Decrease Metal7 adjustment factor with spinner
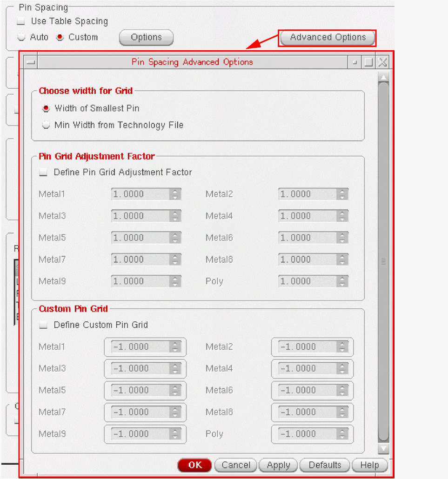The image size is (448, 479). [175, 263]
